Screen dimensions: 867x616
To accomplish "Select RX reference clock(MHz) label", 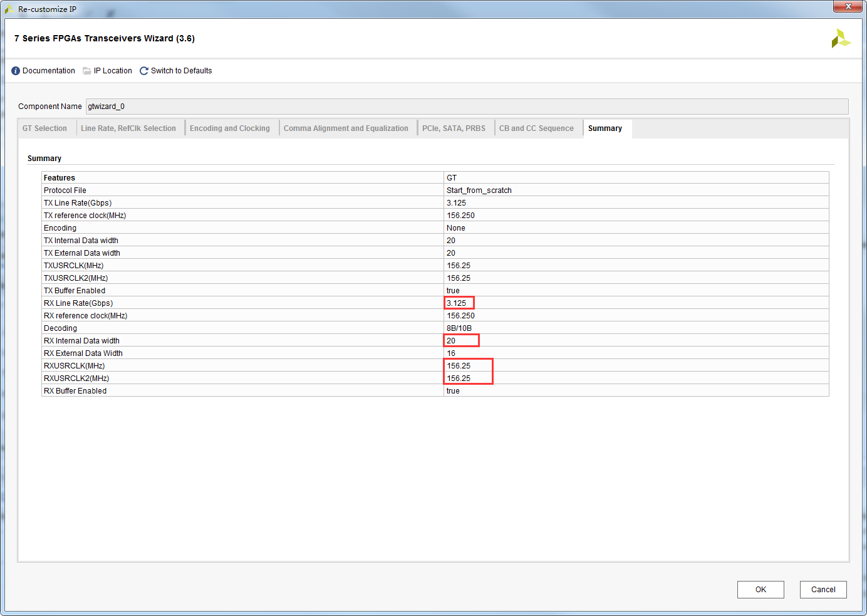I will (x=85, y=316).
